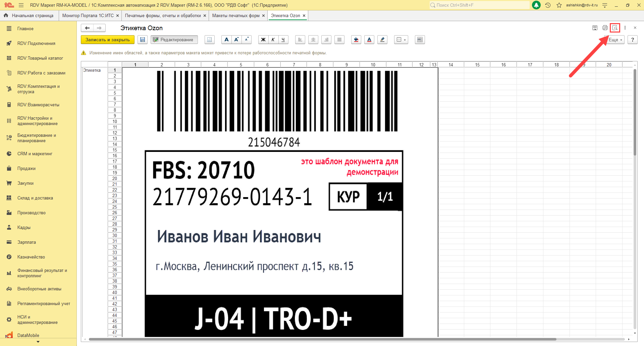Close the Этикетка Ozon tab
The image size is (644, 346).
[304, 15]
